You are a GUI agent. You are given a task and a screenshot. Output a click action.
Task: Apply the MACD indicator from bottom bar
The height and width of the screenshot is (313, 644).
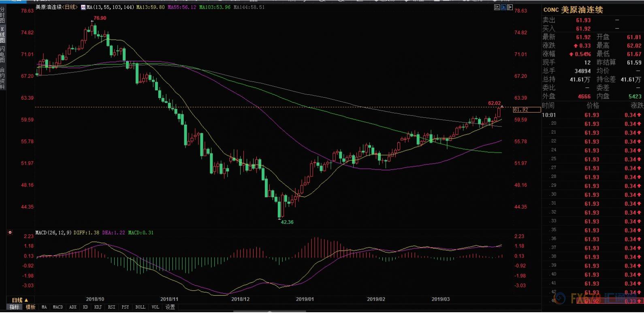[58, 307]
